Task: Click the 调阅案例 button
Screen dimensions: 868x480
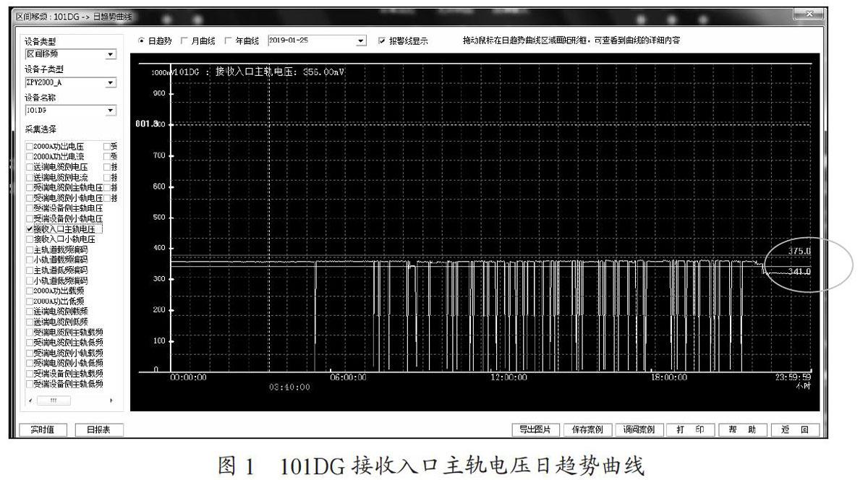Action: coord(639,429)
